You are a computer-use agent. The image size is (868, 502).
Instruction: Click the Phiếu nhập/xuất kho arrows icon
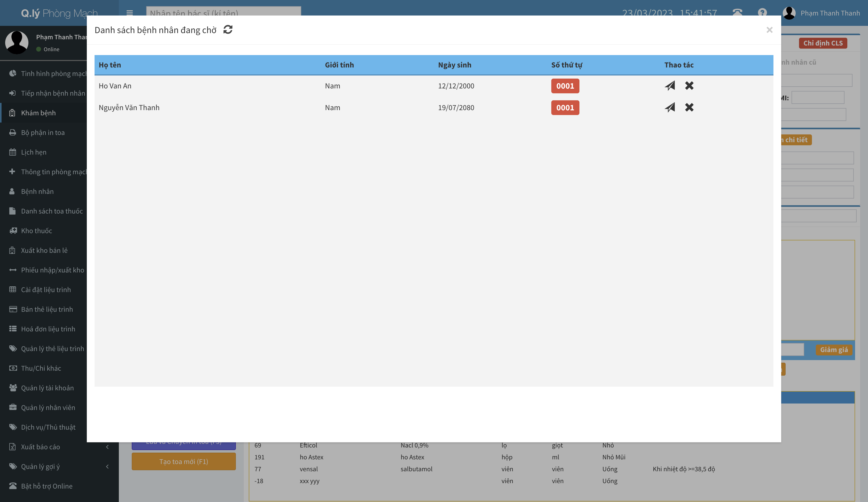point(13,270)
